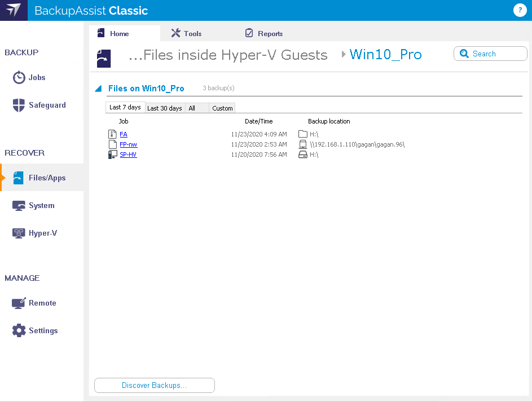The height and width of the screenshot is (402, 532).
Task: Click the large file restore header icon
Action: click(104, 59)
